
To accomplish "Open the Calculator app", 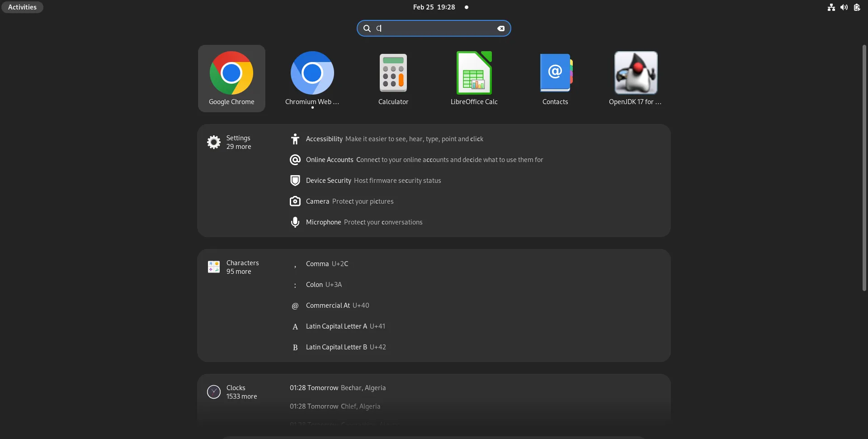I will point(393,78).
